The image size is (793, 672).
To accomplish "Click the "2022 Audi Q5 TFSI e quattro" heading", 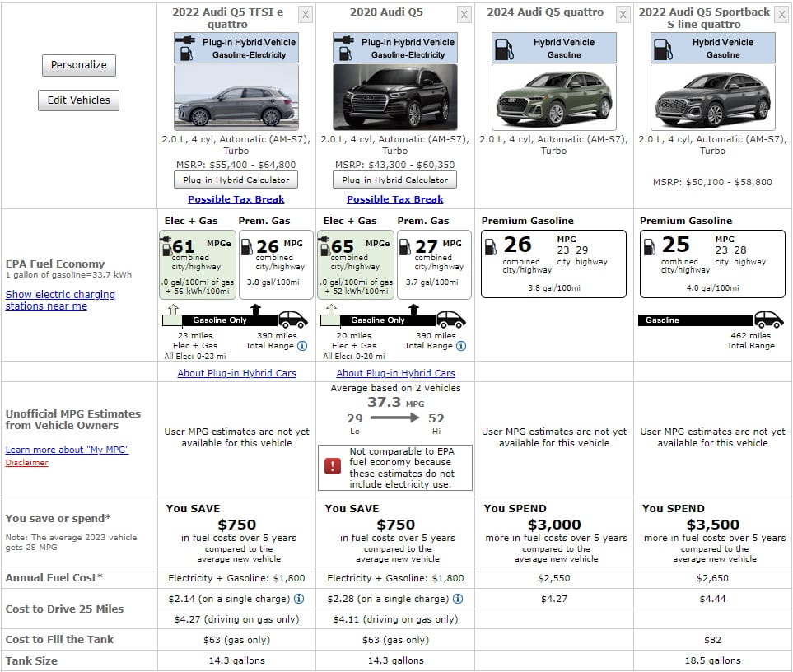I will coord(227,18).
